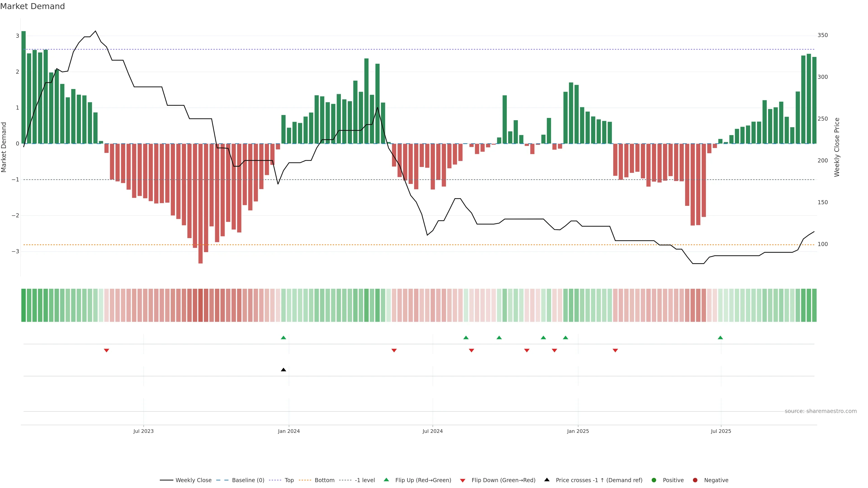Click the flip-up marker near Jul 2025
Viewport: 868px width, 488px height.
[720, 338]
